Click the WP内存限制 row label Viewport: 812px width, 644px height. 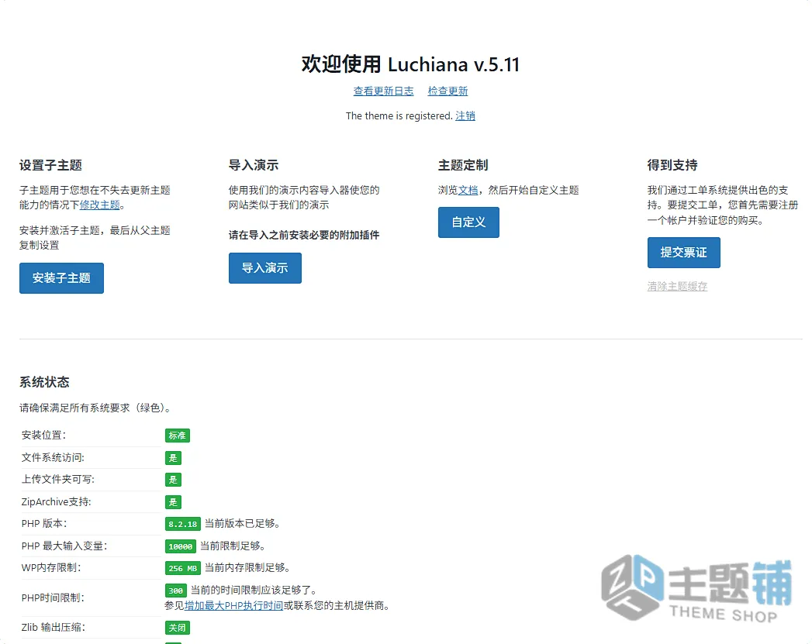click(51, 567)
